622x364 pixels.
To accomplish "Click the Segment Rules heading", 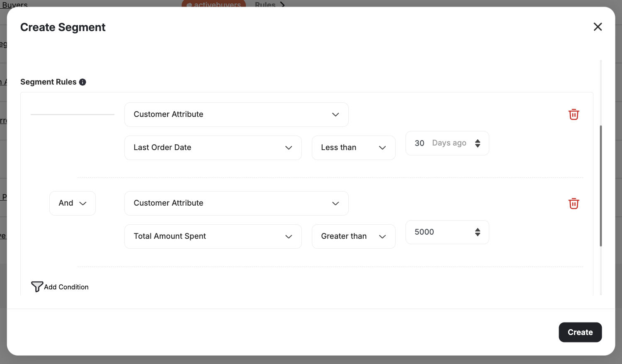I will [49, 82].
